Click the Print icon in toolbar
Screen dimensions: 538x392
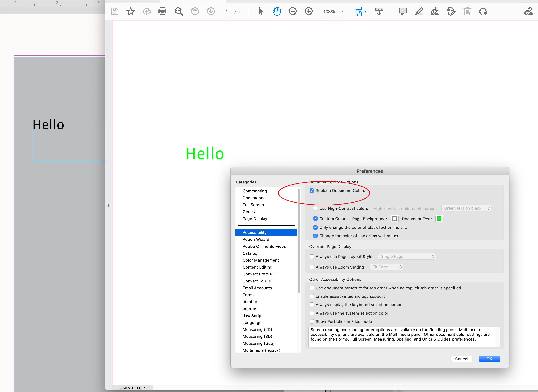point(162,11)
